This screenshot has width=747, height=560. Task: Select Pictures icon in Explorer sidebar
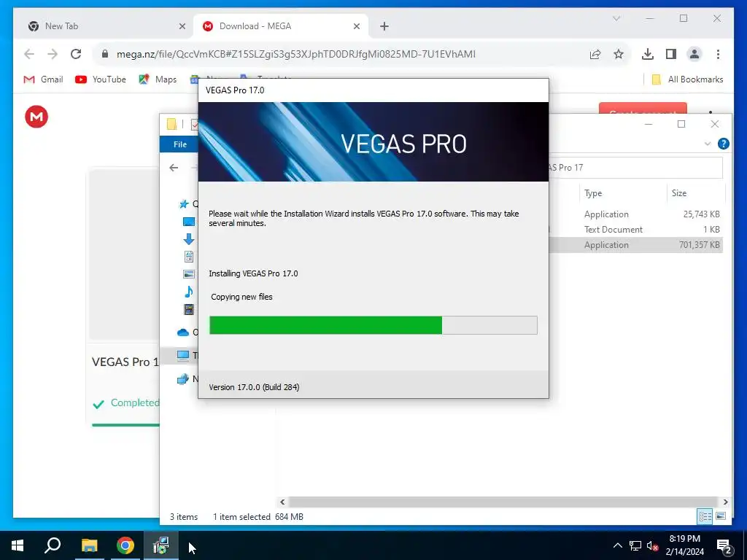point(189,274)
